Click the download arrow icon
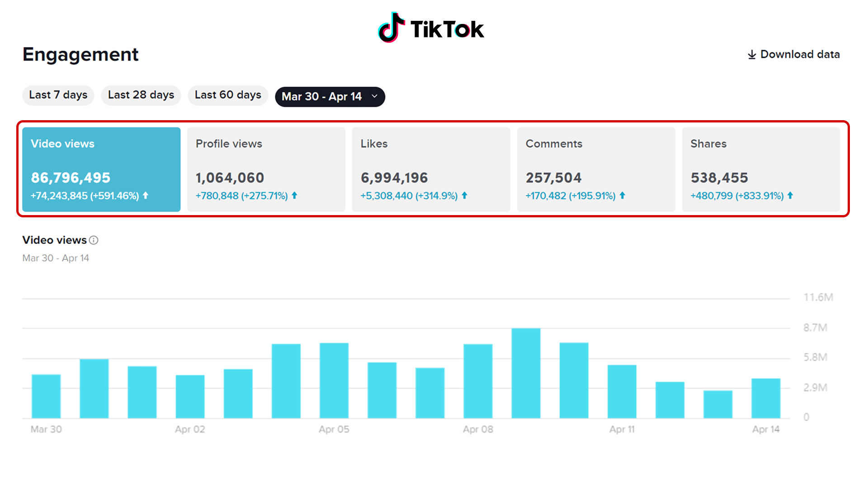The image size is (868, 488). [751, 55]
